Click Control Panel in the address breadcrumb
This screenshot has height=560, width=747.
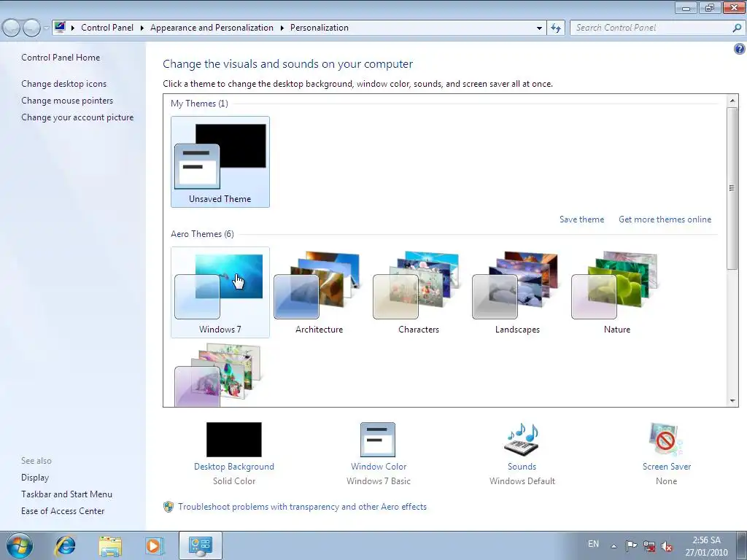[107, 28]
